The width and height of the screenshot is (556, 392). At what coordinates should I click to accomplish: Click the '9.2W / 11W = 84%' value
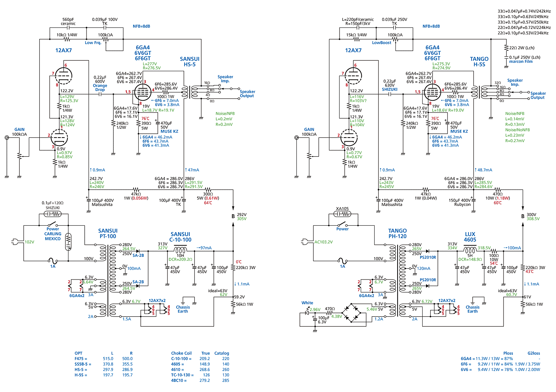tap(495, 364)
